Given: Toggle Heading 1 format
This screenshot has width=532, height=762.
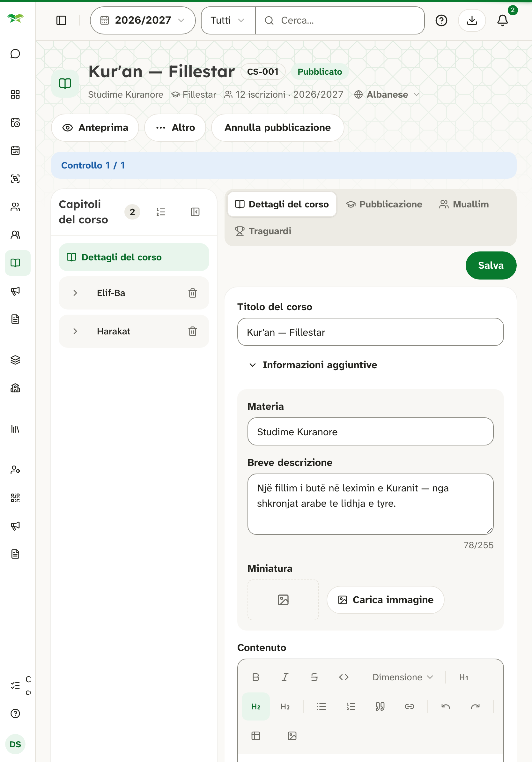Looking at the screenshot, I should [x=464, y=677].
